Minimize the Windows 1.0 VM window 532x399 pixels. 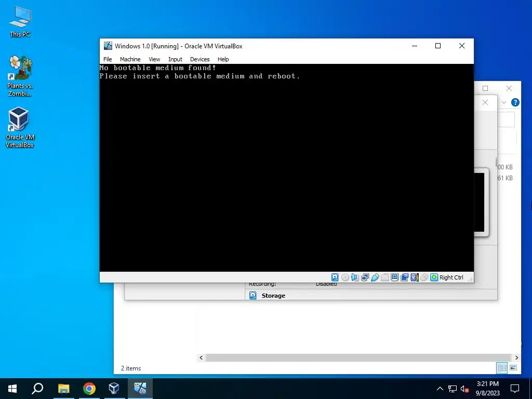414,46
